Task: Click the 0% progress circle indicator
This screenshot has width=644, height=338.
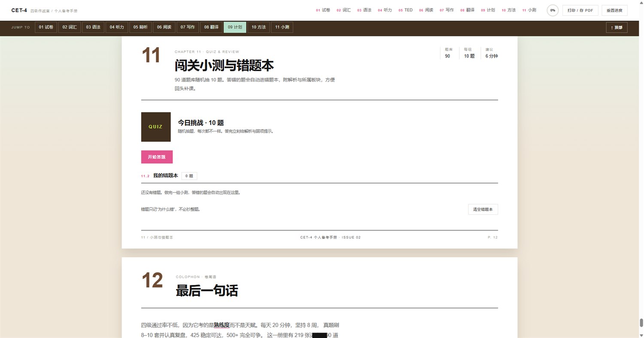Action: [553, 10]
